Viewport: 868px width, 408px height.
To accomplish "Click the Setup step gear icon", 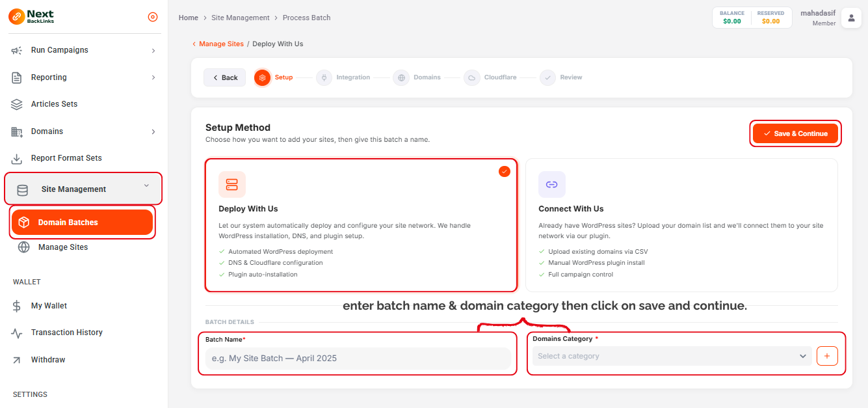I will tap(263, 77).
